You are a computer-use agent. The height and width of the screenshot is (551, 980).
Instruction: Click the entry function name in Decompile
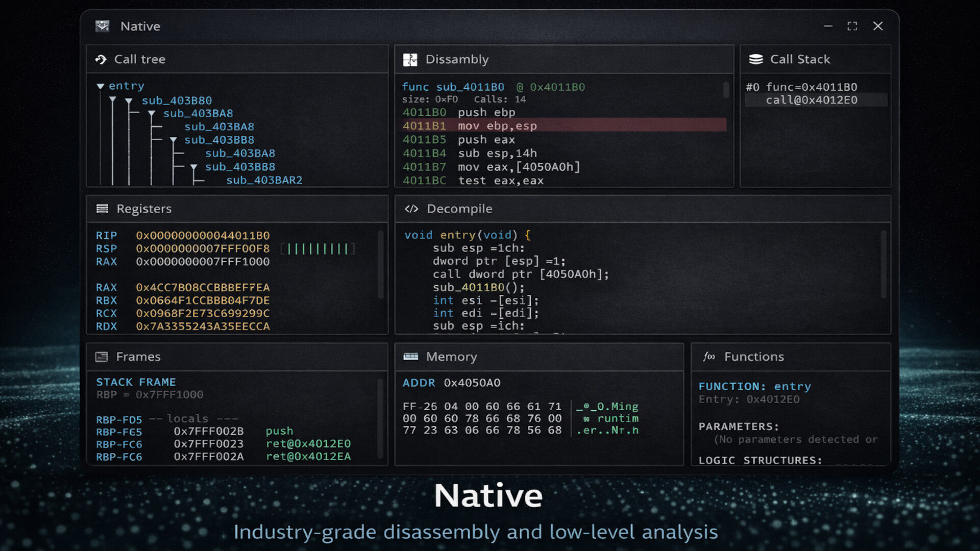(x=458, y=235)
